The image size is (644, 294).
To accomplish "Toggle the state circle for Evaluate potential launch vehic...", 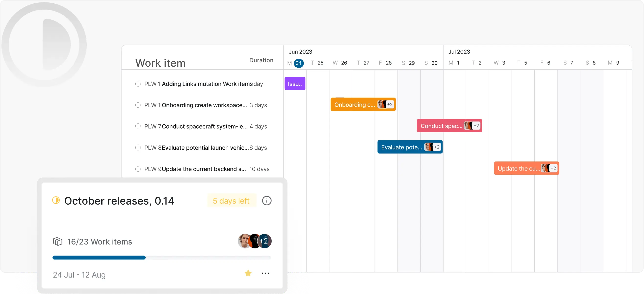I will point(138,148).
